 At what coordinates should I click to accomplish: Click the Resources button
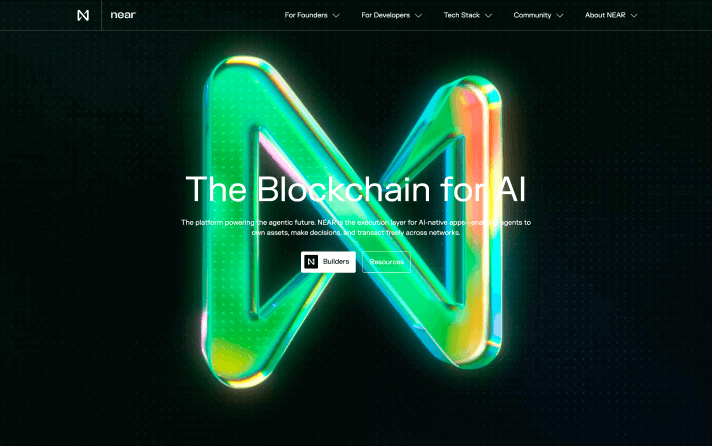(x=386, y=262)
